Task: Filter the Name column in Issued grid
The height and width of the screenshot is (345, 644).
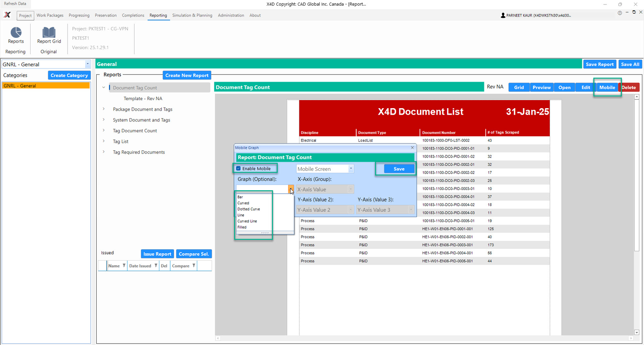Action: [124, 265]
